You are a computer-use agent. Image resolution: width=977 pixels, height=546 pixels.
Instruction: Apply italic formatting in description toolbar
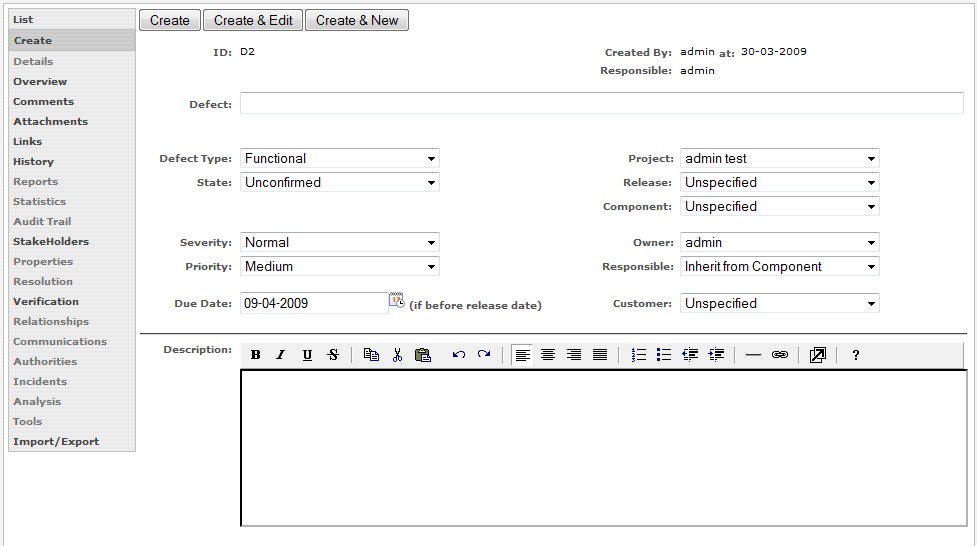tap(281, 355)
